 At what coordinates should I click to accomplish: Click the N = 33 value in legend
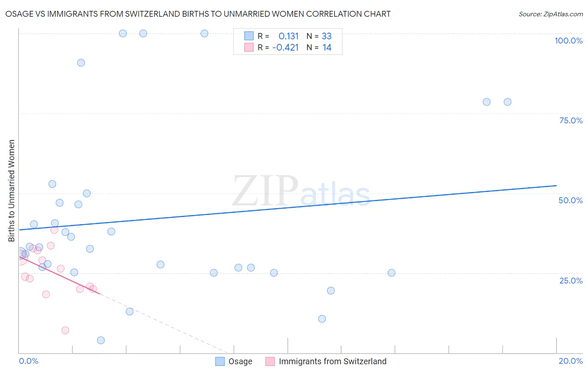319,36
